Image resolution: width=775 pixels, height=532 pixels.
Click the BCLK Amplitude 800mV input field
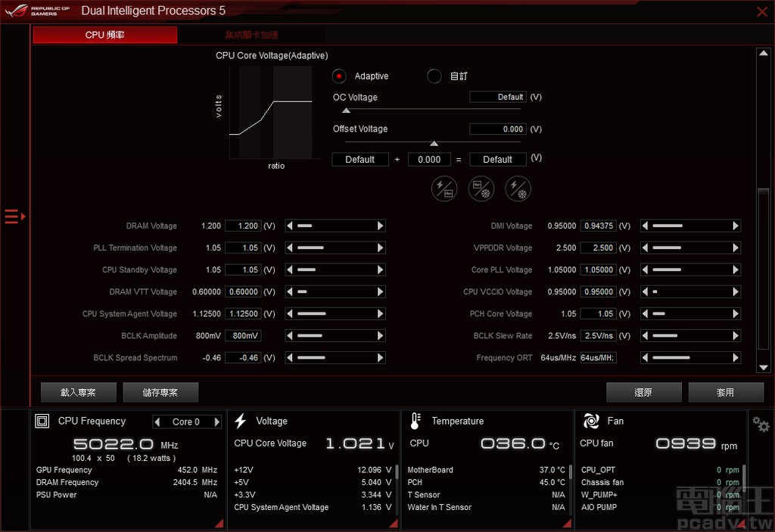[x=243, y=336]
